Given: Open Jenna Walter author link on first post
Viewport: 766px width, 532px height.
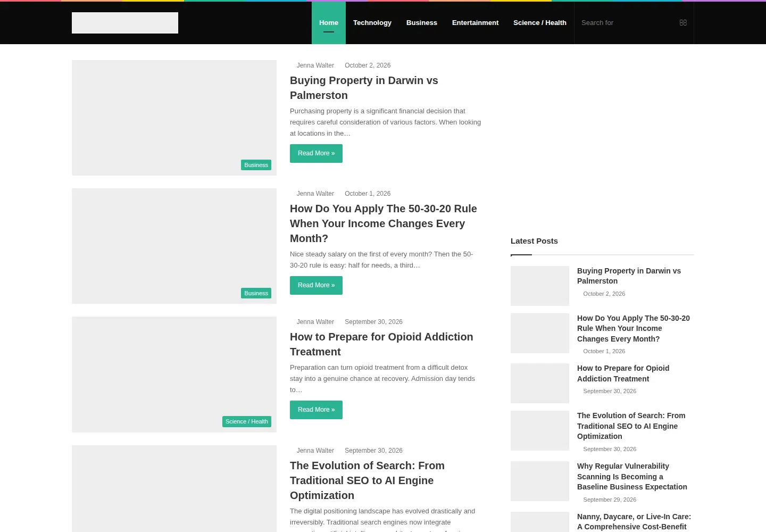Looking at the screenshot, I should click(315, 65).
